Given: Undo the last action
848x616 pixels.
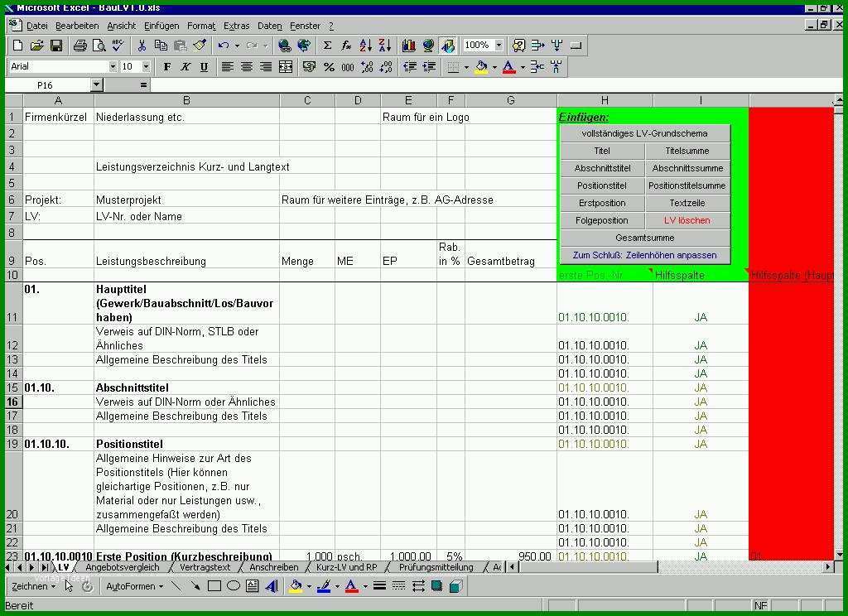Looking at the screenshot, I should (224, 46).
